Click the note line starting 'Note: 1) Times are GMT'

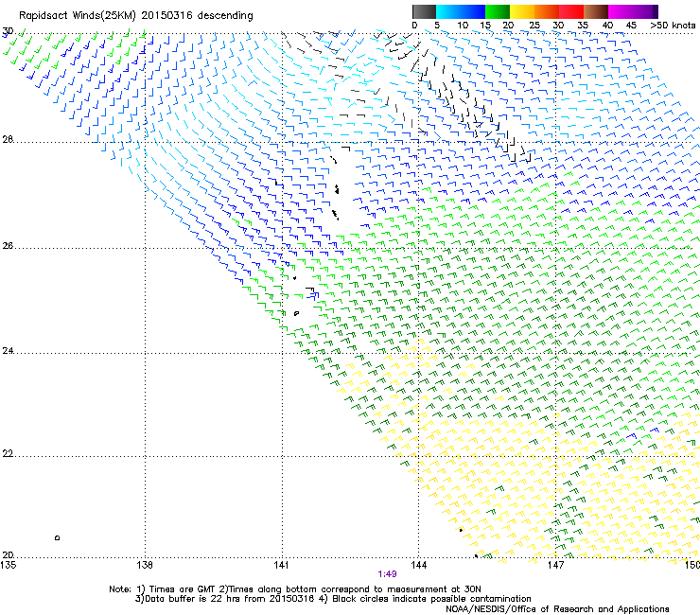coord(295,589)
